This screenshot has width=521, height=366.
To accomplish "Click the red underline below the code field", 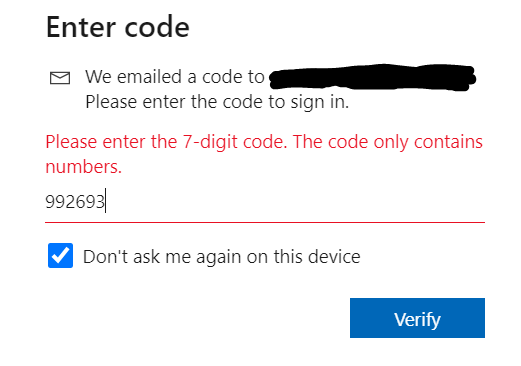I will pos(265,222).
